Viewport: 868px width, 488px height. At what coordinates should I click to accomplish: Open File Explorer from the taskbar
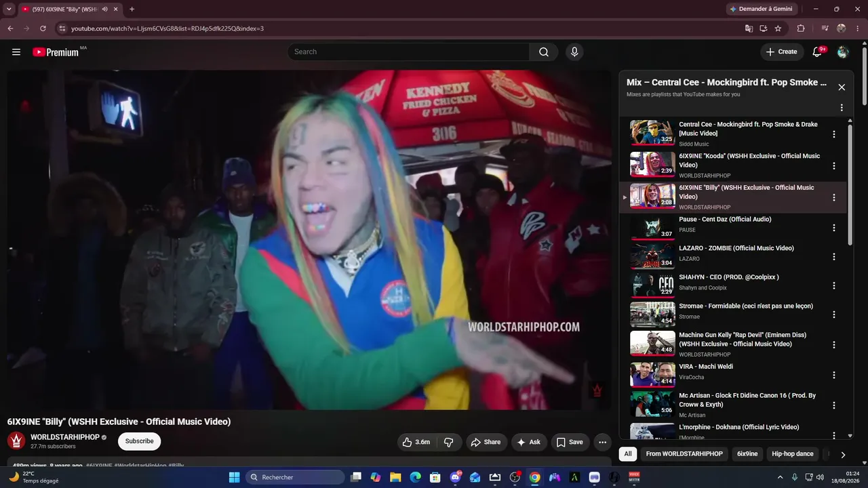pyautogui.click(x=395, y=477)
